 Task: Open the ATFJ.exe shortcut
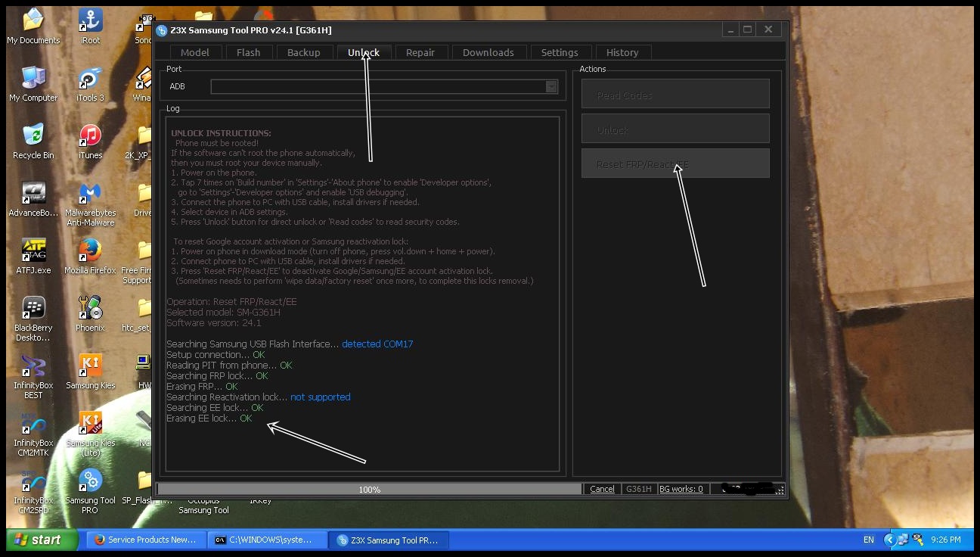click(33, 257)
